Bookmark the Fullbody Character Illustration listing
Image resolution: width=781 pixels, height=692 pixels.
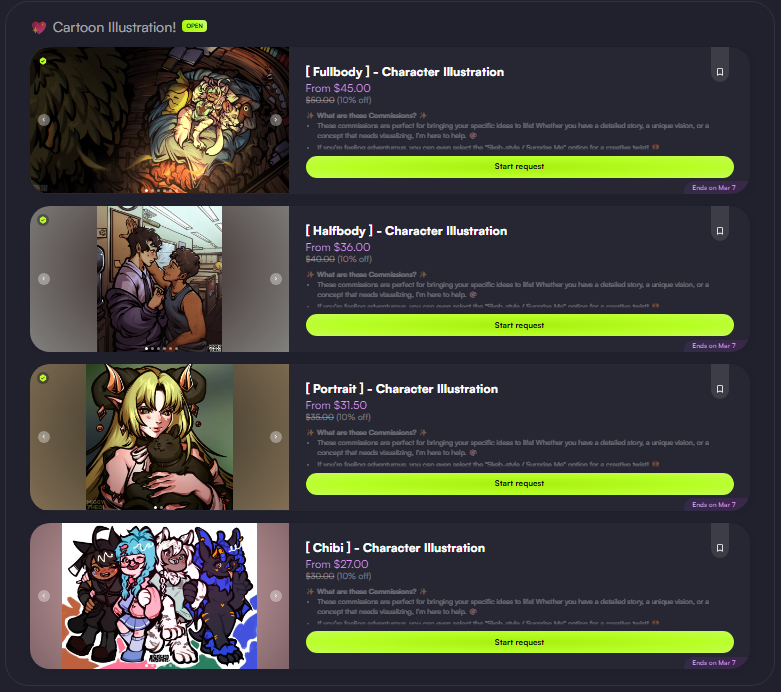coord(720,72)
